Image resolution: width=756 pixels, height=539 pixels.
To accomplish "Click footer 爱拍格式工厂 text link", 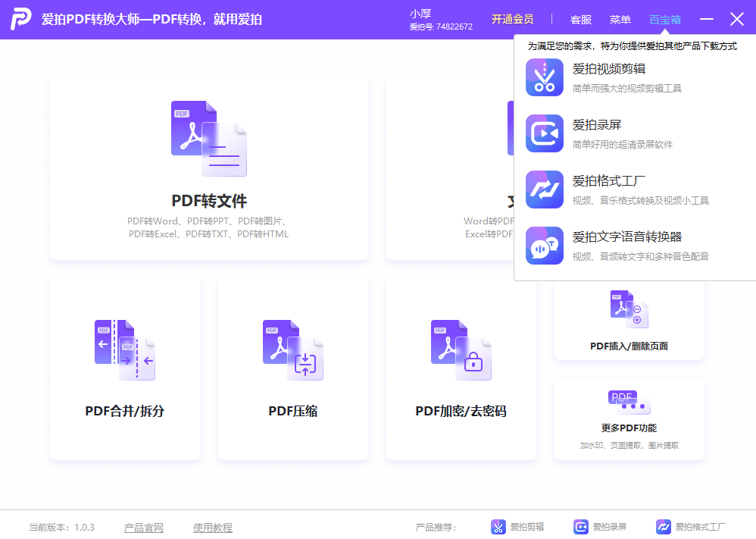I will (x=700, y=527).
